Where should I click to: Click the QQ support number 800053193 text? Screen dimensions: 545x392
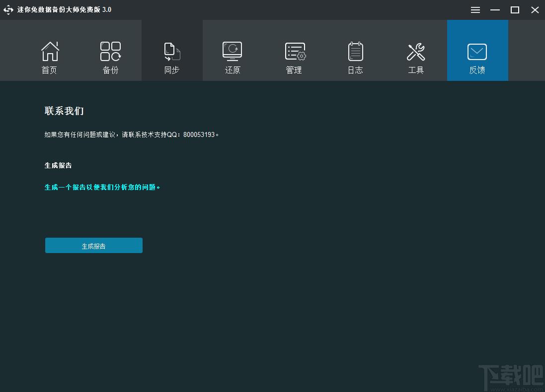(199, 134)
